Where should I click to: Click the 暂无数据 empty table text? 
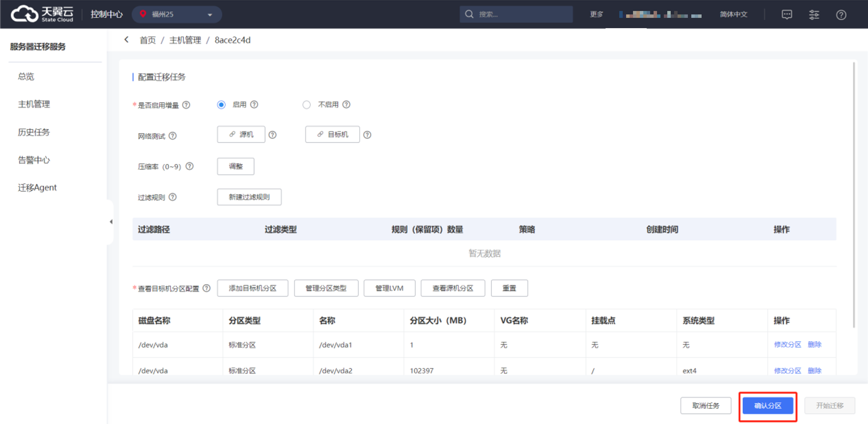tap(484, 253)
